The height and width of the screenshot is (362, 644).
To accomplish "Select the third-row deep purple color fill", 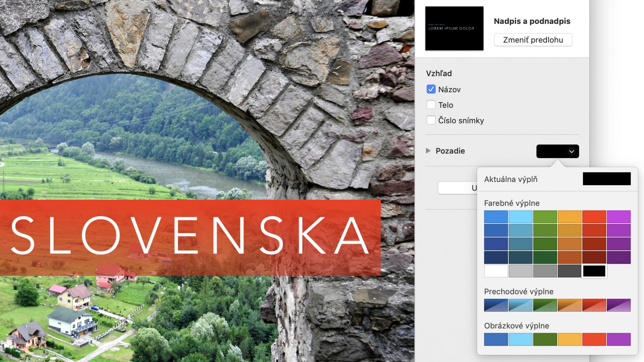I will pyautogui.click(x=619, y=244).
